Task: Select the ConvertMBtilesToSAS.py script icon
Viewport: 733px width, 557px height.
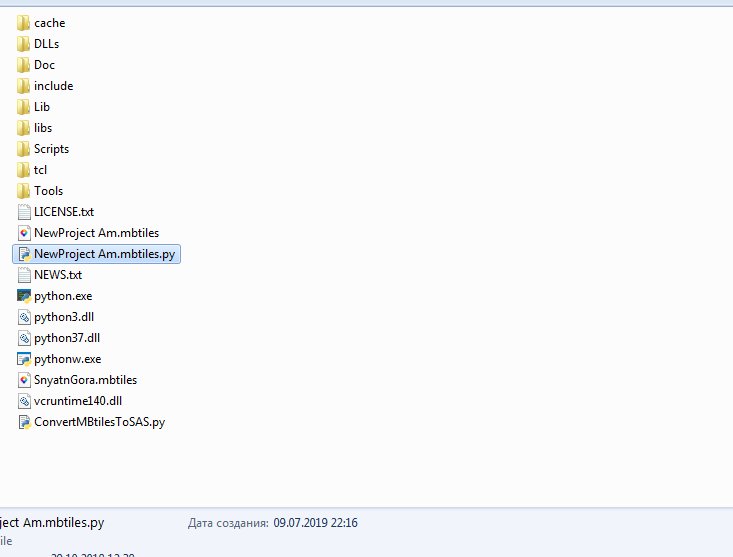Action: click(x=24, y=422)
